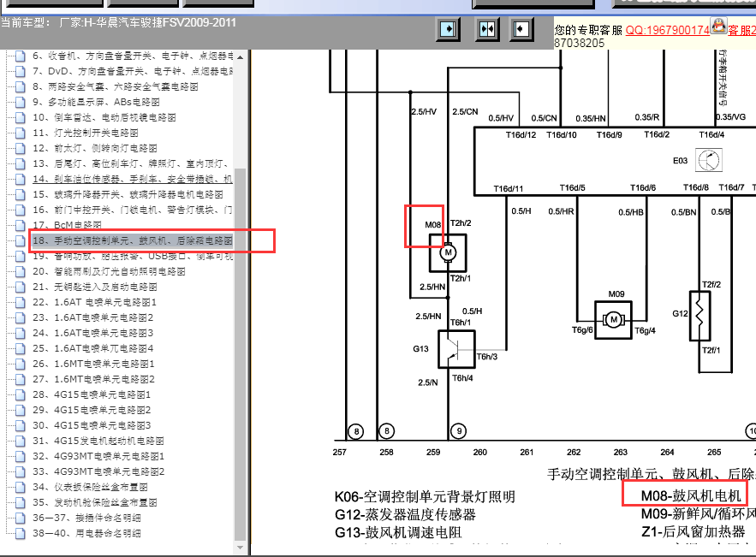Click the center split panel layout button

pos(487,29)
